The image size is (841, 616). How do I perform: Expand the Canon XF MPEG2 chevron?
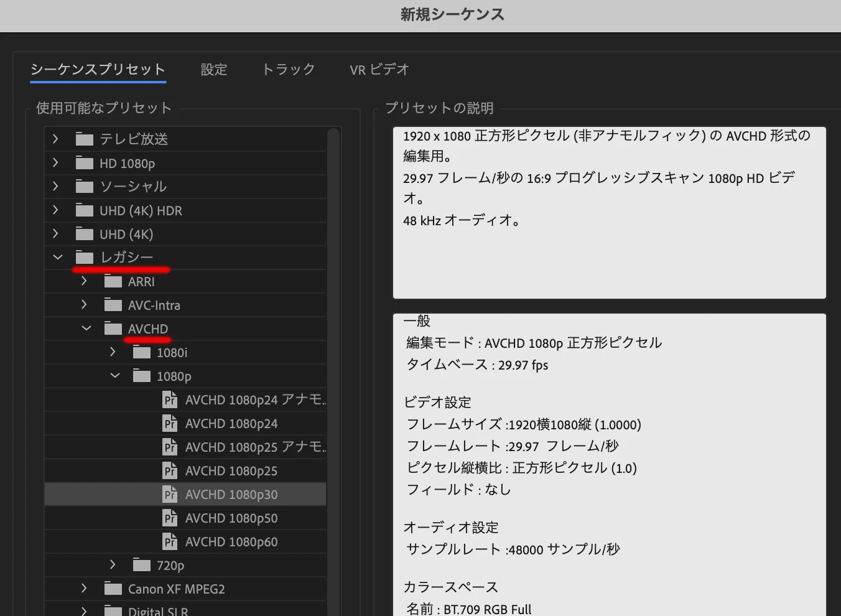[85, 589]
